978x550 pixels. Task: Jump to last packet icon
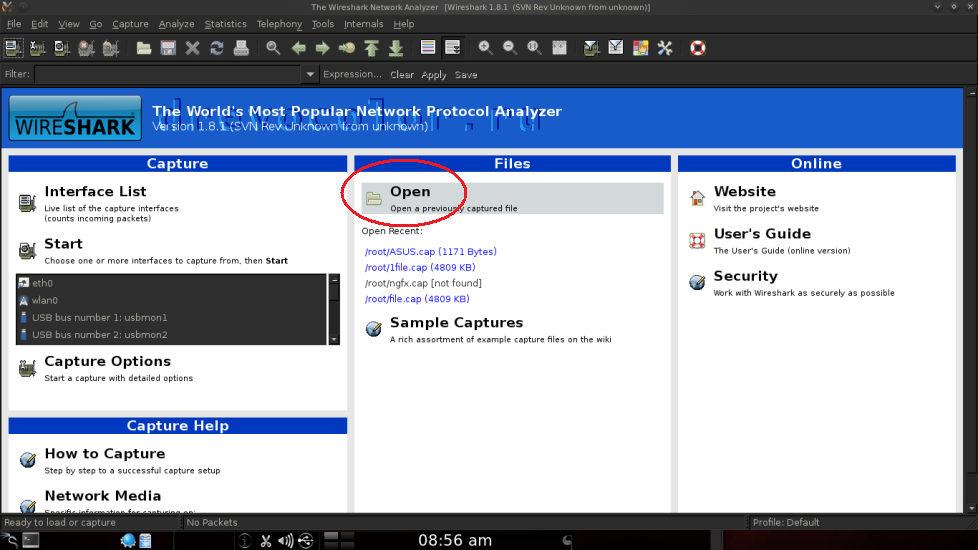[x=396, y=48]
